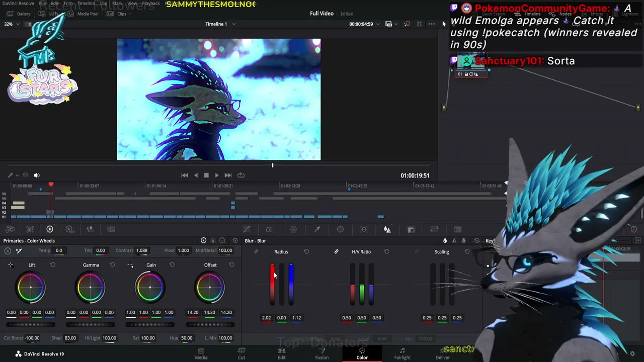Reset the Offset color wheel
Image resolution: width=644 pixels, height=362 pixels.
click(x=231, y=265)
